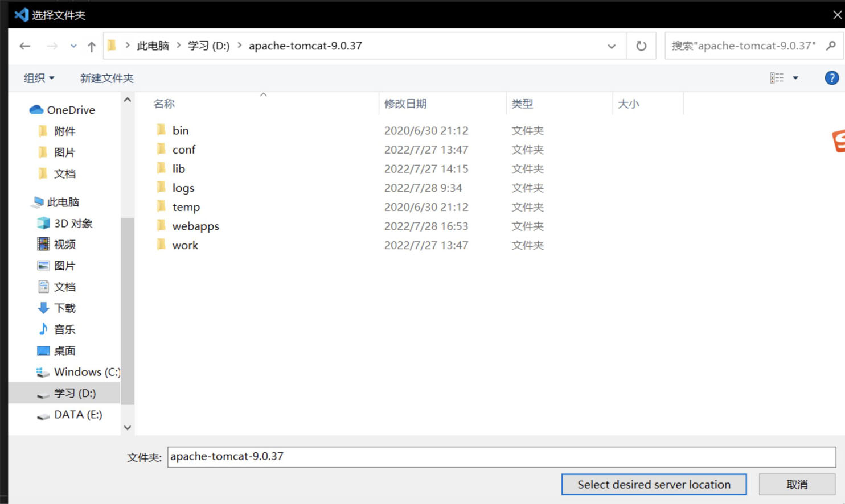This screenshot has width=845, height=504.
Task: Select the conf folder
Action: click(x=183, y=150)
